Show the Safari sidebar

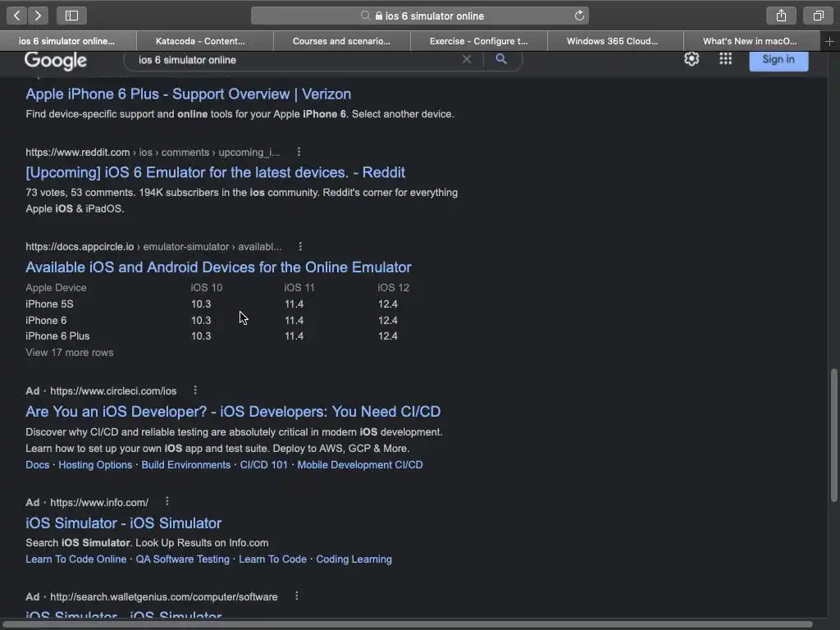click(x=72, y=16)
